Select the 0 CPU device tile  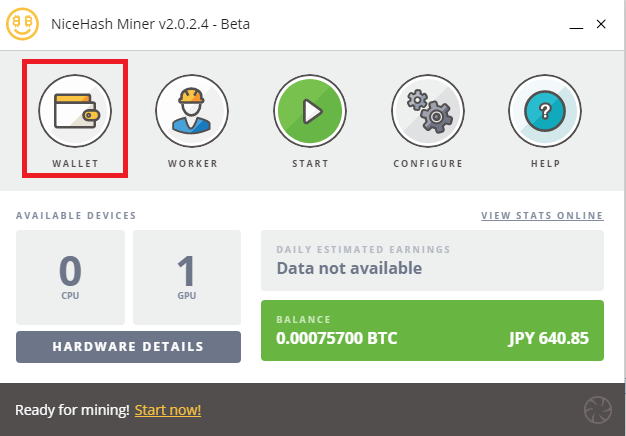click(70, 277)
